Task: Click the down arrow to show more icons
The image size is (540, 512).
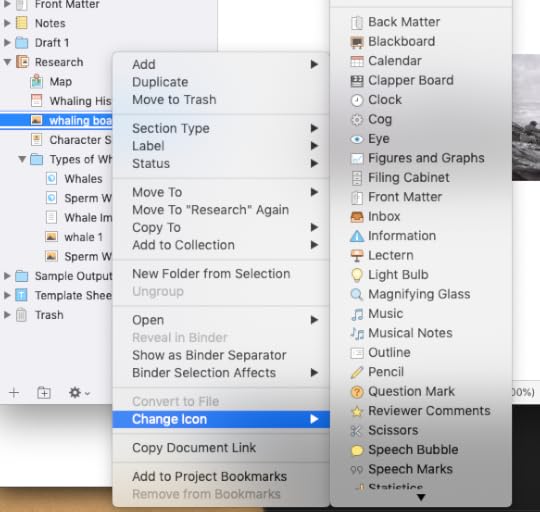Action: pos(421,497)
